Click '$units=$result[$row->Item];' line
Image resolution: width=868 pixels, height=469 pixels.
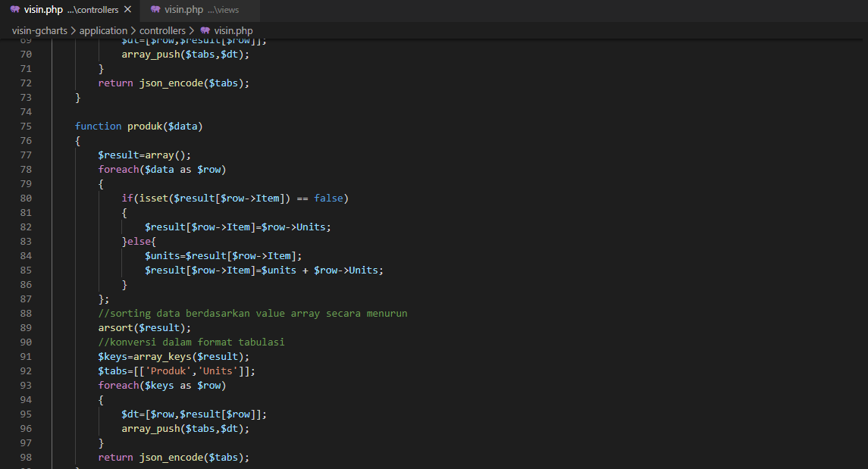[224, 255]
